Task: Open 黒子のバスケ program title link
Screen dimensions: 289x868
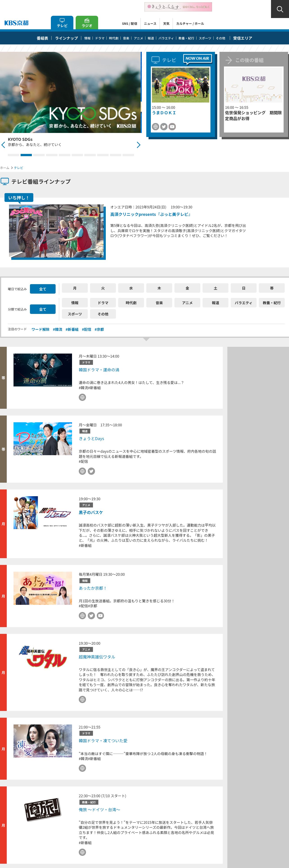Action: point(91,512)
